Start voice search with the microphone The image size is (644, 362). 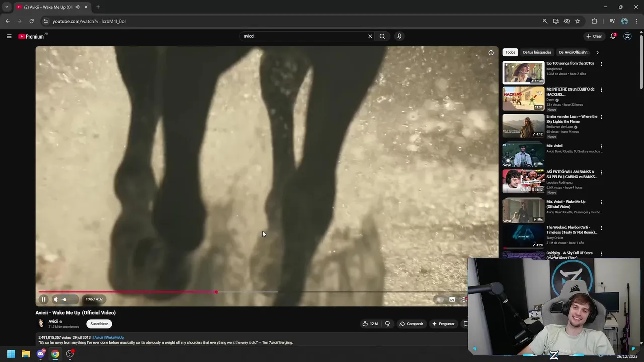pyautogui.click(x=399, y=36)
